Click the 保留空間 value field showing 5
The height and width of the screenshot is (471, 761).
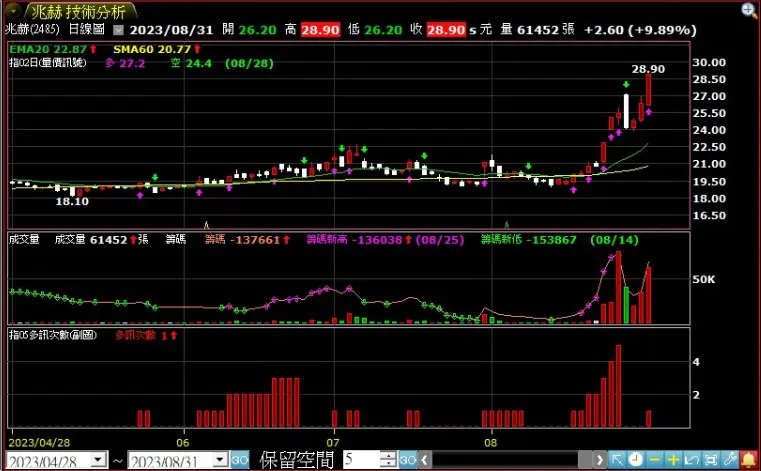362,460
